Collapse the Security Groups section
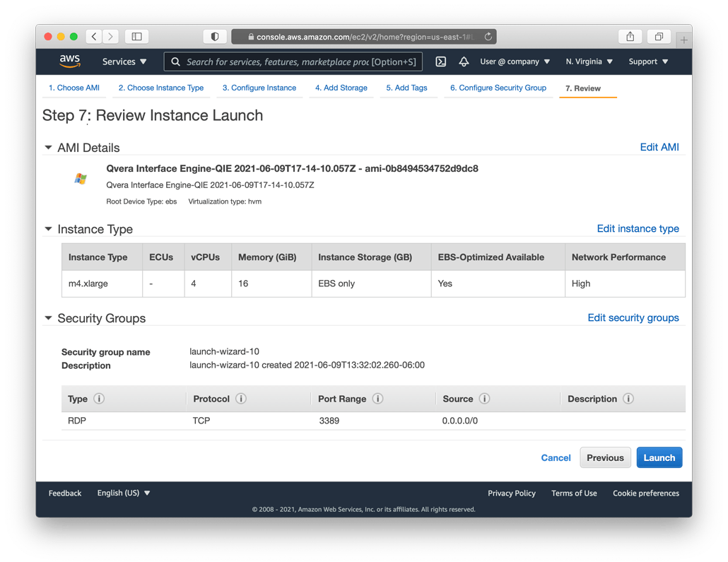The height and width of the screenshot is (562, 728). point(48,318)
